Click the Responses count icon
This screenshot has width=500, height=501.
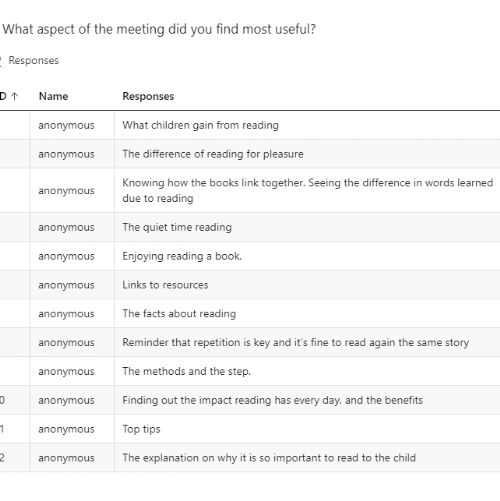pyautogui.click(x=1, y=61)
